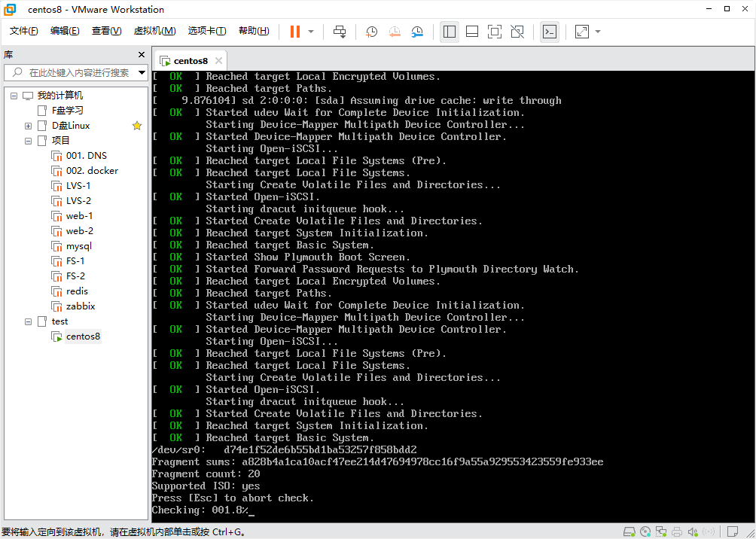Click the network adapter status icon
Screen dimensions: 756x539
click(x=661, y=531)
